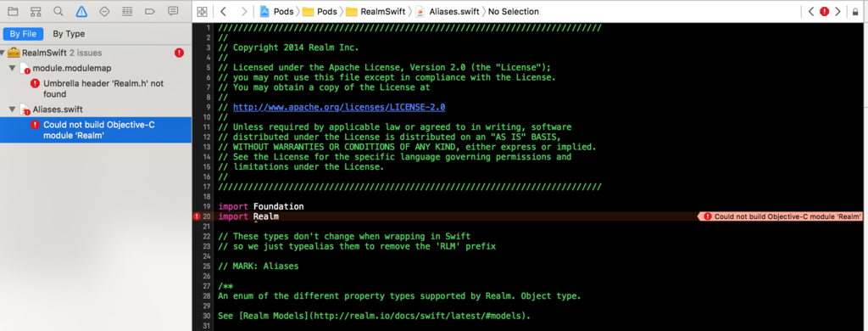Image resolution: width=868 pixels, height=331 pixels.
Task: Select module.modulemap file in issue list
Action: (71, 68)
